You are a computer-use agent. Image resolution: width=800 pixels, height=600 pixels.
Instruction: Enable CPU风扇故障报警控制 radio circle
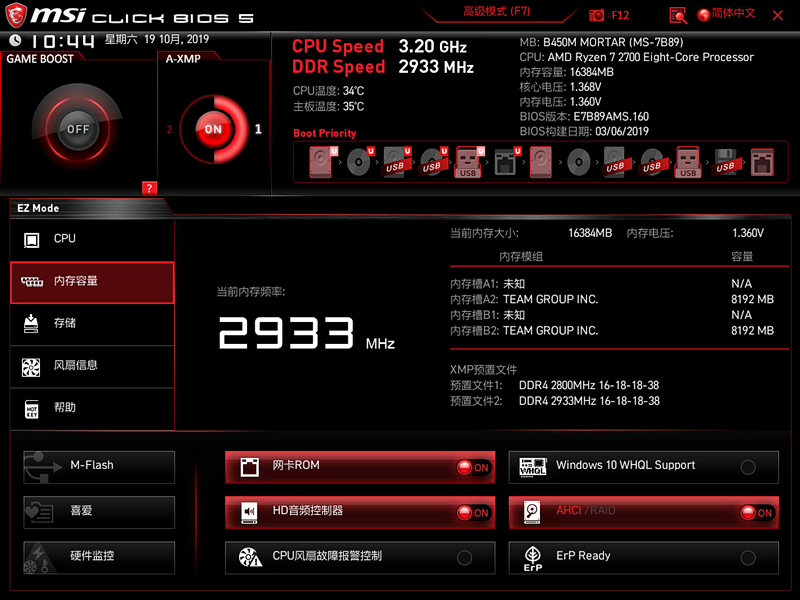pyautogui.click(x=464, y=558)
